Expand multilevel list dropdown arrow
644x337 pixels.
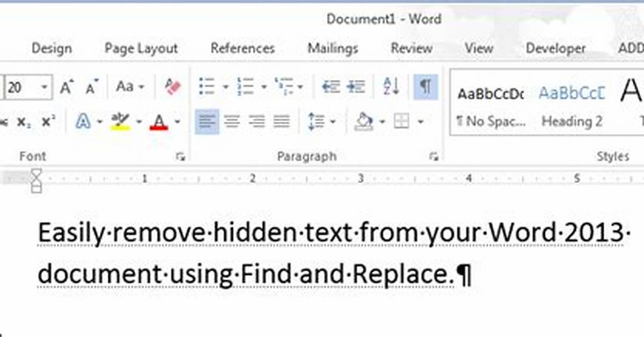(300, 87)
